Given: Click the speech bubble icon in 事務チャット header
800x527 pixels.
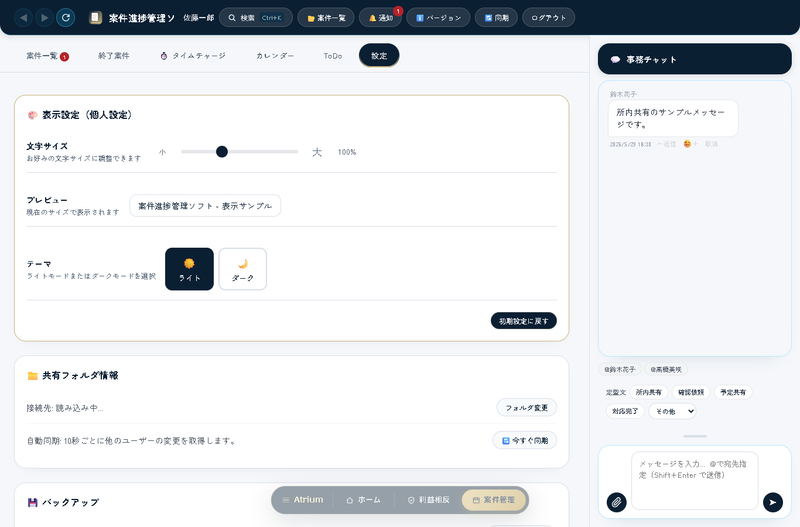Looking at the screenshot, I should (x=615, y=60).
